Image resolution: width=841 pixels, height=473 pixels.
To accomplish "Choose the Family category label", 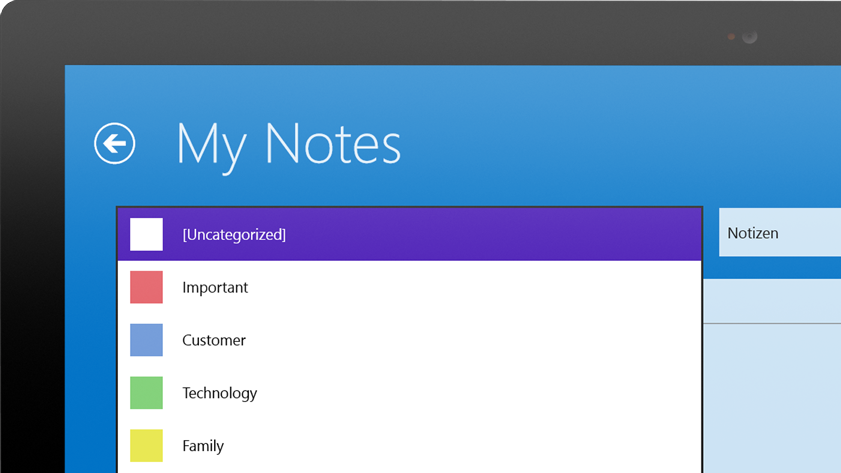I will coord(203,446).
